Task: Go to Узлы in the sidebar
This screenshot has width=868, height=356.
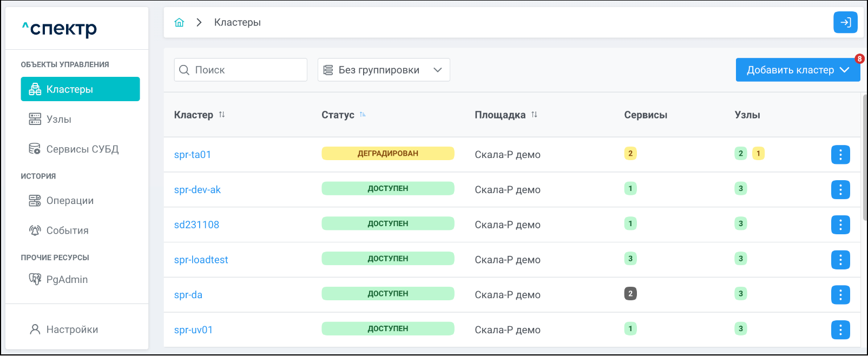Action: click(x=58, y=119)
